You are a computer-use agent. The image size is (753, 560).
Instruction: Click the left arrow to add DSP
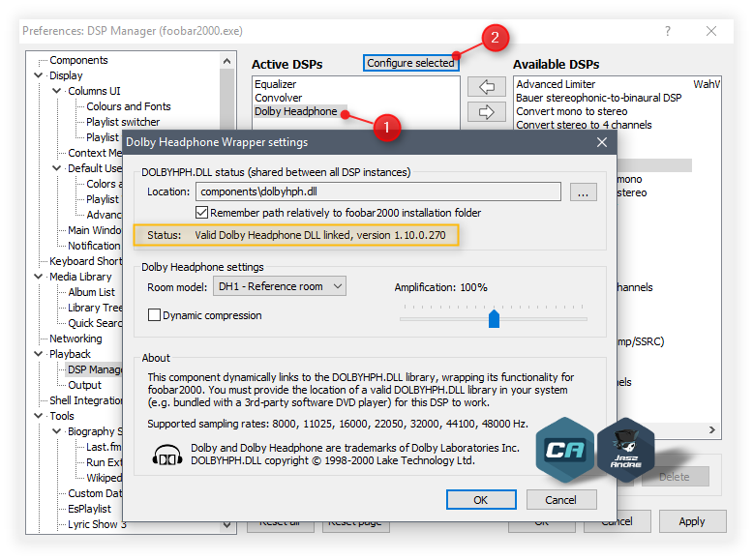pos(487,87)
